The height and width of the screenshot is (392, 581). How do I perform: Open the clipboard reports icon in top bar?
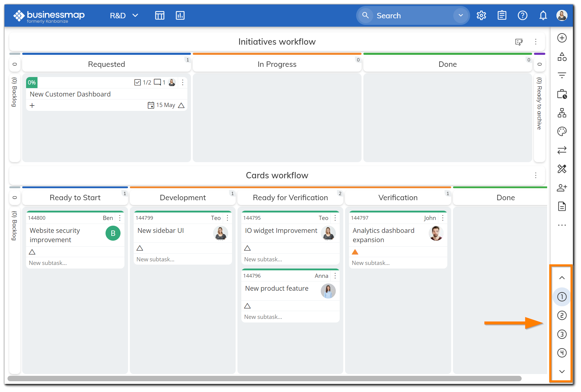502,15
